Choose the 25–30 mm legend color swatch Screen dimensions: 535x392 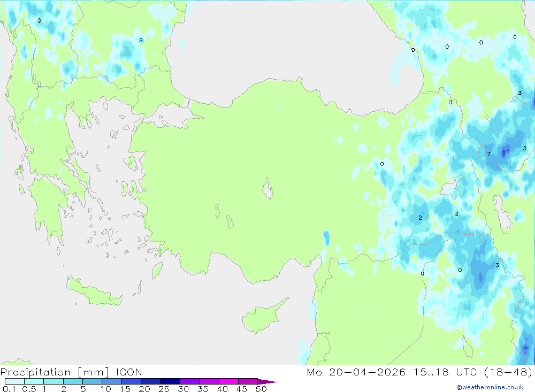coord(170,381)
